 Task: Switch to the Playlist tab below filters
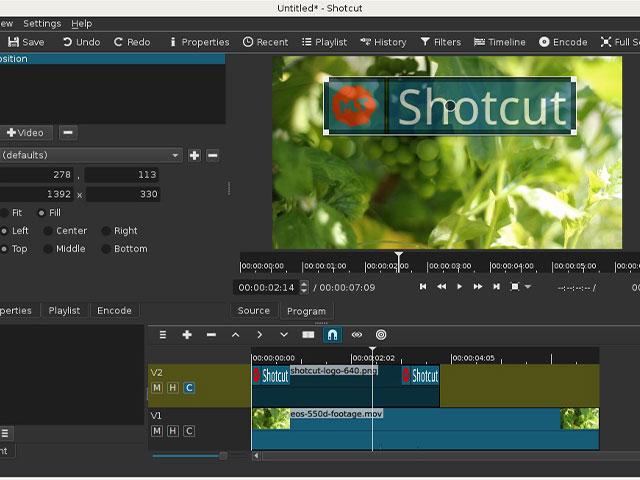pos(64,310)
